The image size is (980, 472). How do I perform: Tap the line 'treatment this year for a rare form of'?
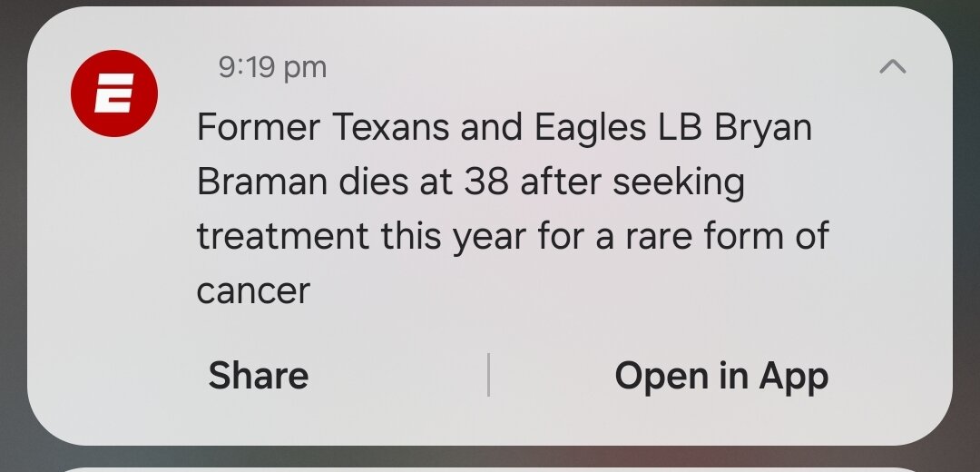click(x=513, y=237)
